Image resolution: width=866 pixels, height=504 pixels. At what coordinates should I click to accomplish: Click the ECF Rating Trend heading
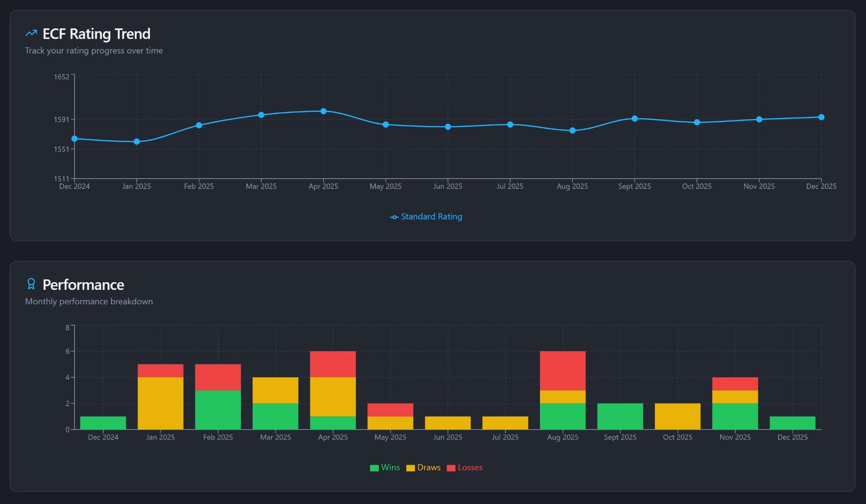[97, 34]
